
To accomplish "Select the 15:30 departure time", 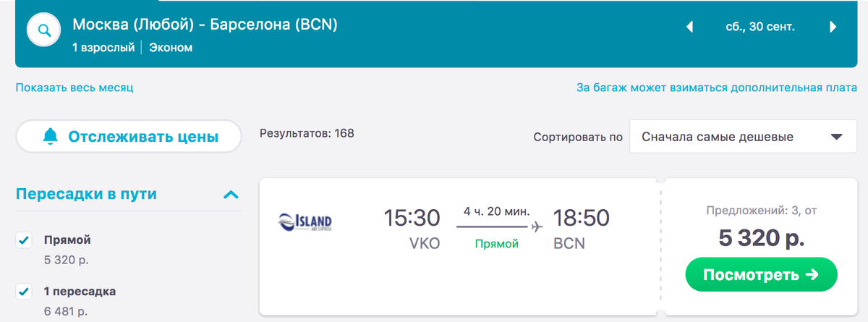I will 411,217.
